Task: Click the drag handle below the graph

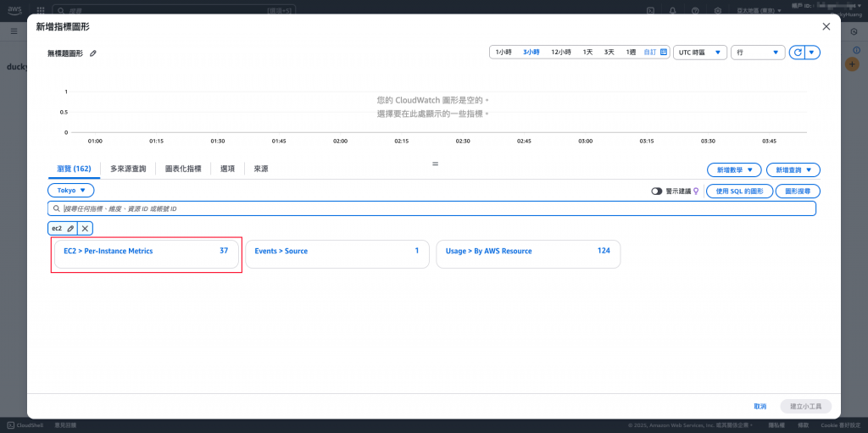Action: coord(435,164)
